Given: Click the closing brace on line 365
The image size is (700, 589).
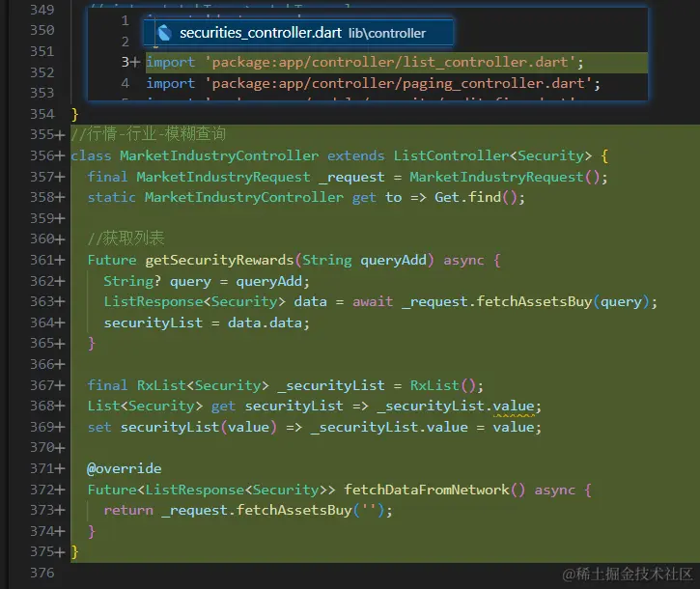Looking at the screenshot, I should tap(92, 344).
